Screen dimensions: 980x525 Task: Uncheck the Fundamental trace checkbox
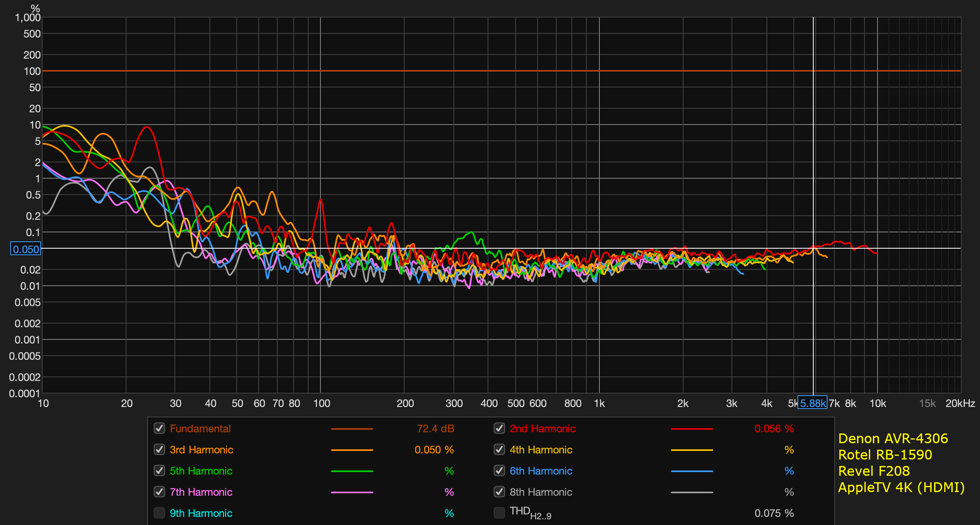coord(159,428)
